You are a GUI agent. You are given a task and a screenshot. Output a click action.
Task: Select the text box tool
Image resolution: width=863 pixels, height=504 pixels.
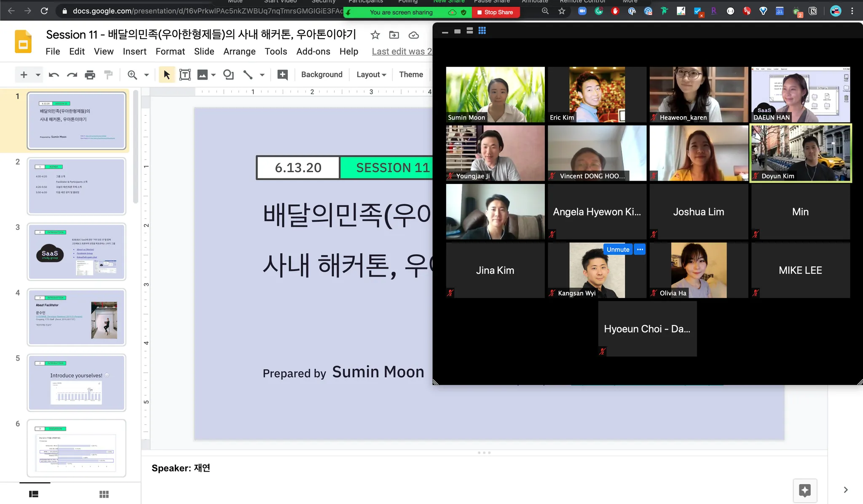click(x=185, y=75)
